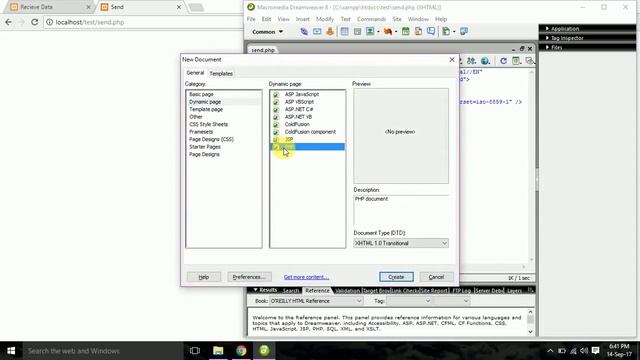Click the Help button in dialog

204,277
